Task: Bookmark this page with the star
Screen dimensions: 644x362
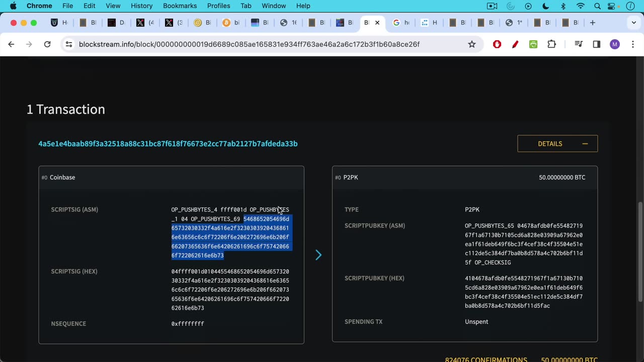Action: pyautogui.click(x=472, y=44)
